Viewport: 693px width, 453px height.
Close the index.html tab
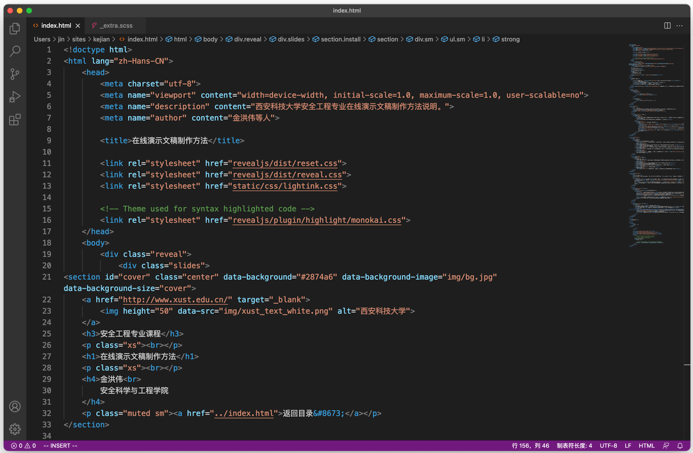coord(78,26)
